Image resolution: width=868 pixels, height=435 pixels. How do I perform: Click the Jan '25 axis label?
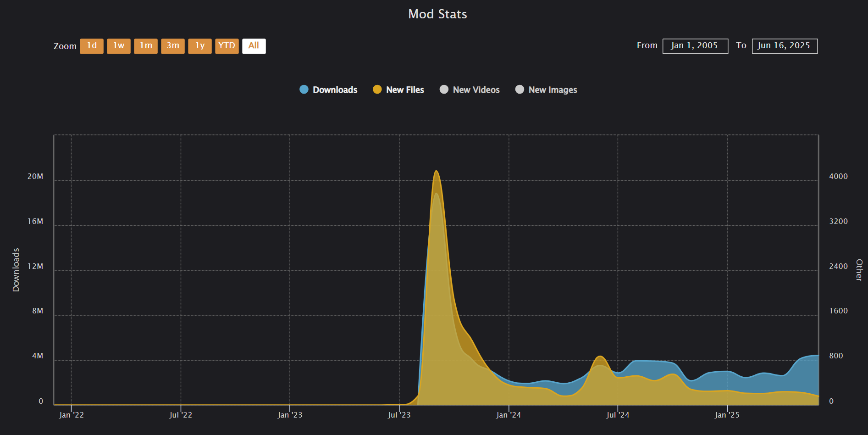(727, 415)
